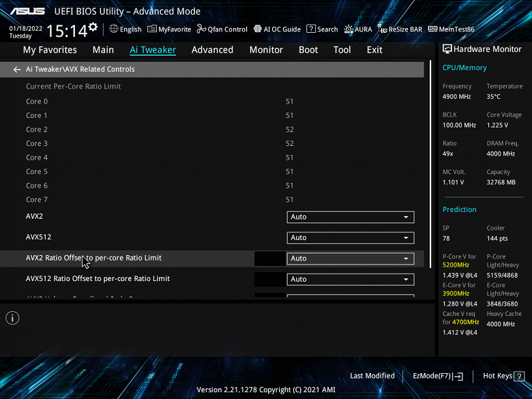Image resolution: width=532 pixels, height=399 pixels.
Task: Click the Qfan Control label
Action: (x=227, y=29)
